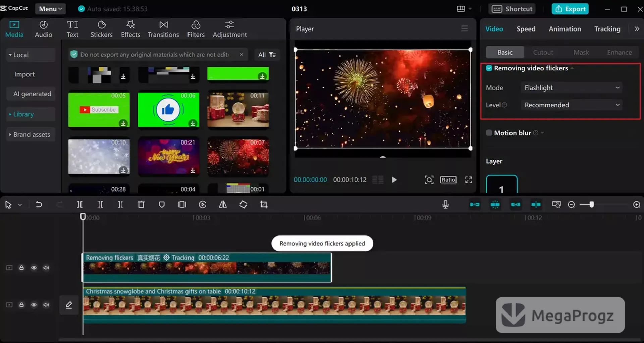Mute the Christmas snowglobe track audio
This screenshot has height=343, width=644.
[46, 305]
